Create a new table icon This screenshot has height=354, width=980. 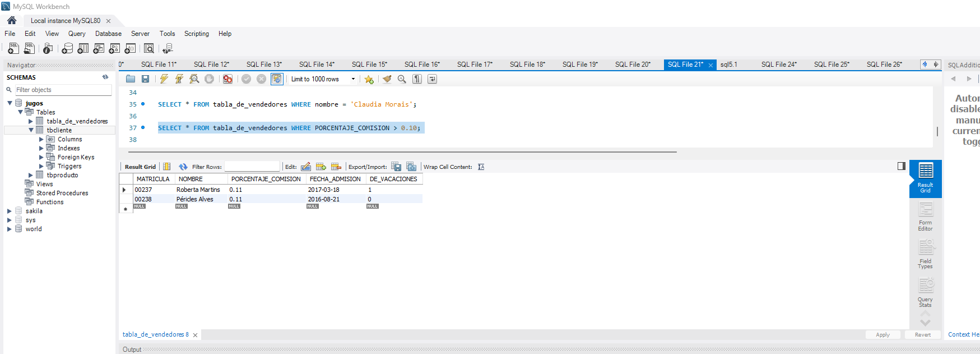[83, 48]
